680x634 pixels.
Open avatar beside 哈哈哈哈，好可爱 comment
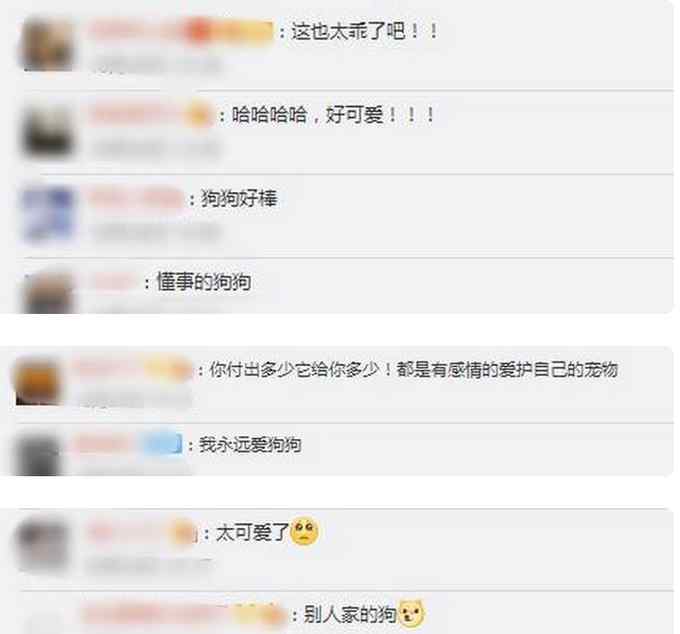pos(48,131)
